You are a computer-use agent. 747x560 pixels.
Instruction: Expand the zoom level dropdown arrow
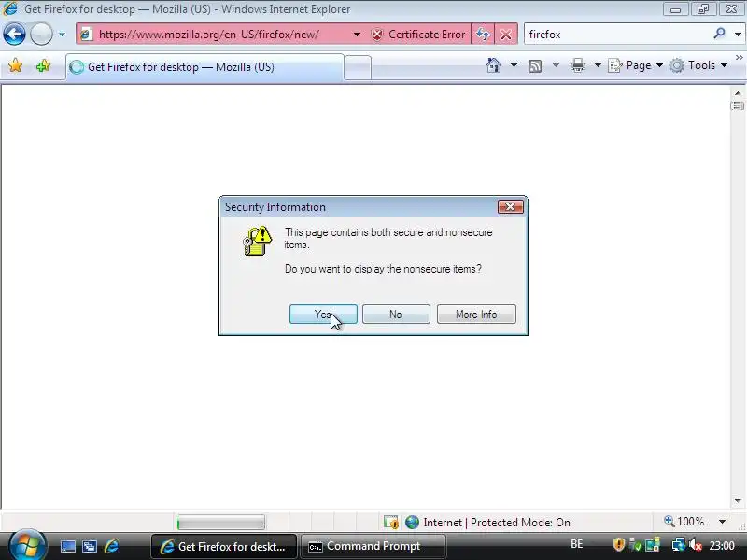722,522
